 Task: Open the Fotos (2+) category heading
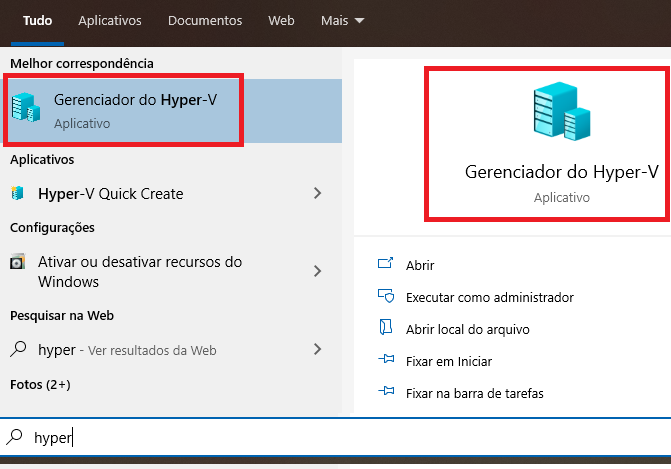[x=40, y=384]
